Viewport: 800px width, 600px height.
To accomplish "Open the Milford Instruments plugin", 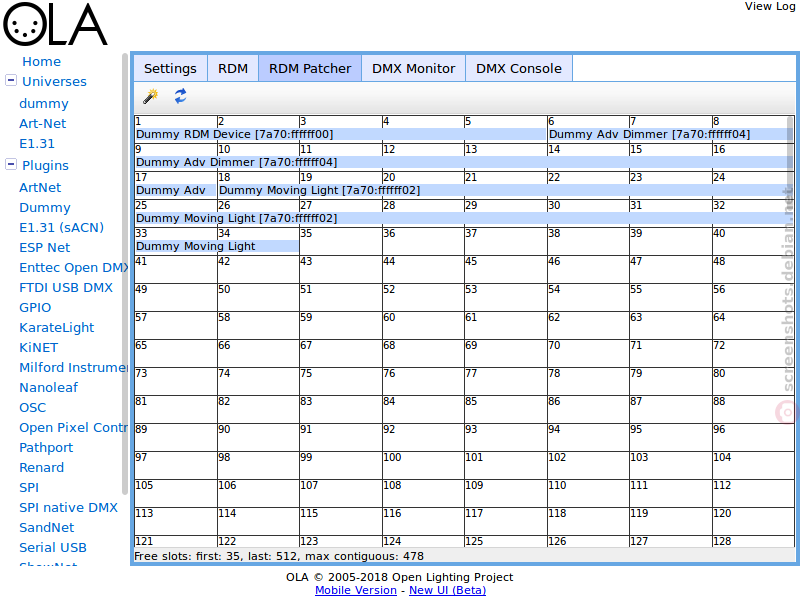I will tap(73, 367).
